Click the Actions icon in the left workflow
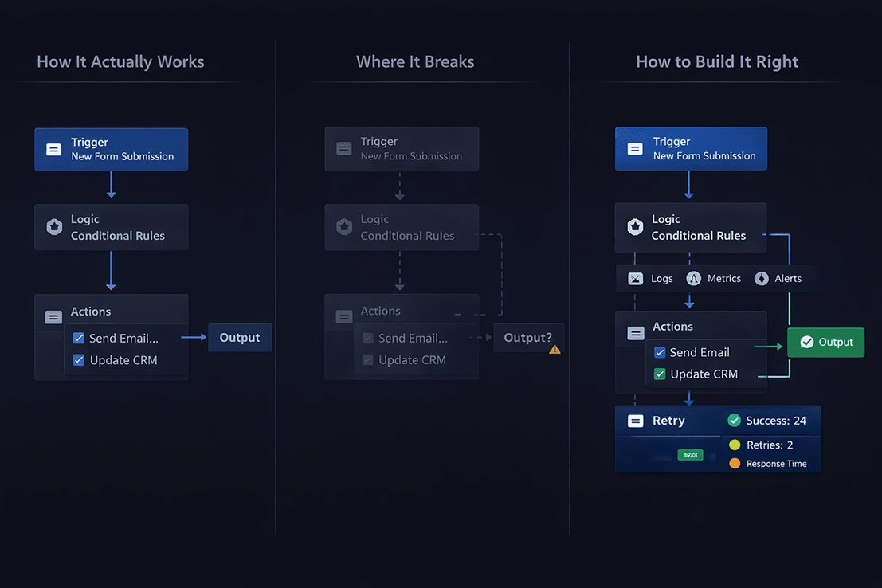The image size is (882, 588). [53, 317]
